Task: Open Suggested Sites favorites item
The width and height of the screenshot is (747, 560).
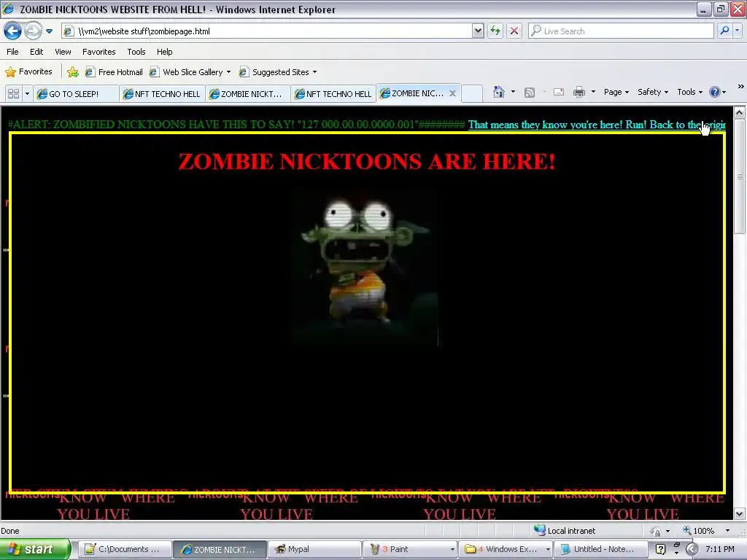Action: pyautogui.click(x=278, y=72)
